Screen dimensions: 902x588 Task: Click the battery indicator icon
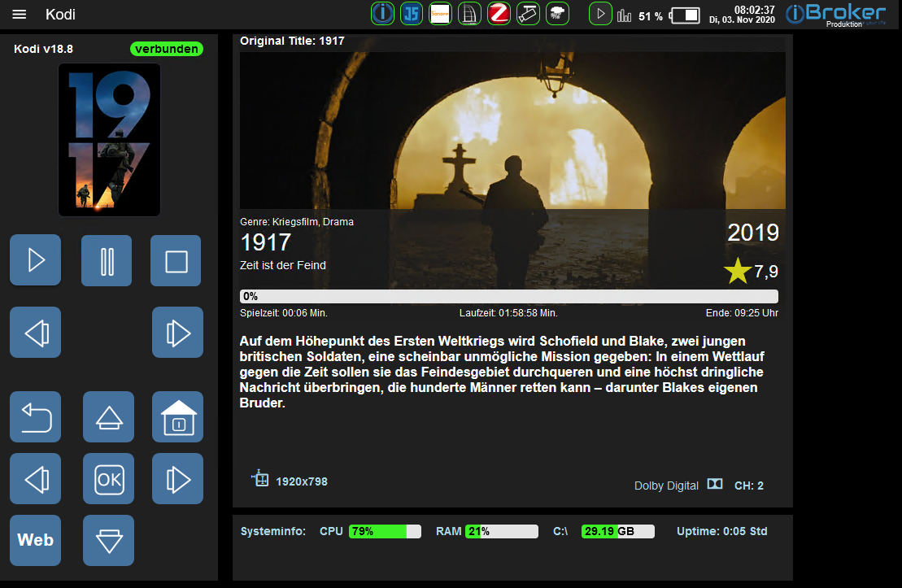(x=685, y=15)
